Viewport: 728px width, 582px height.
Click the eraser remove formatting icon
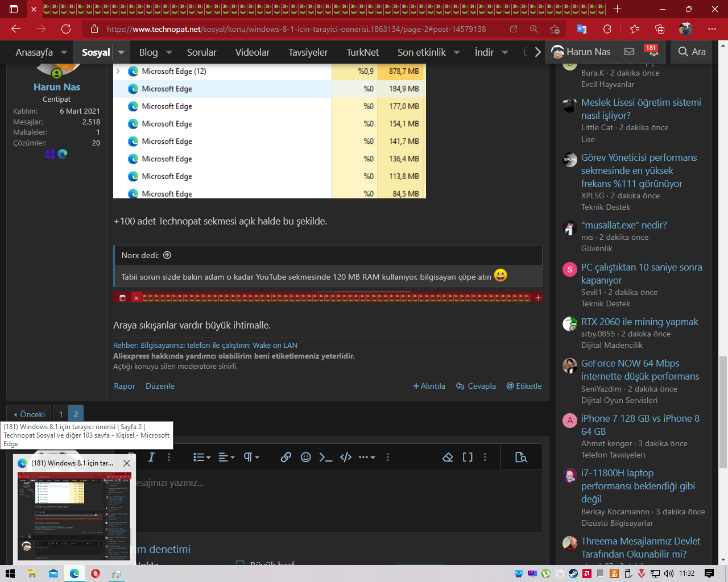pos(448,457)
